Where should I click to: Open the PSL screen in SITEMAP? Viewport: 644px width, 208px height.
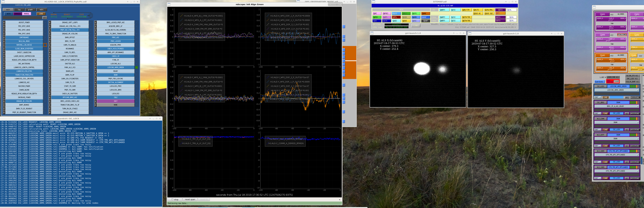point(396,17)
